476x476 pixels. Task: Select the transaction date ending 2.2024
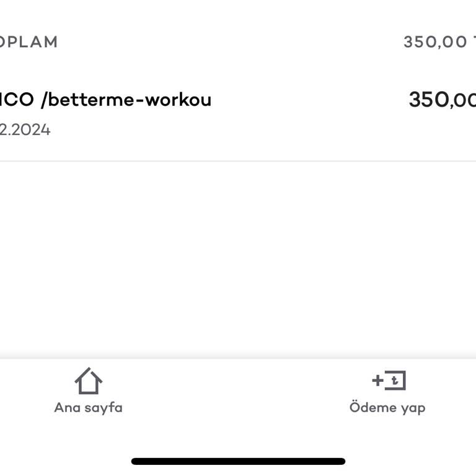(25, 130)
